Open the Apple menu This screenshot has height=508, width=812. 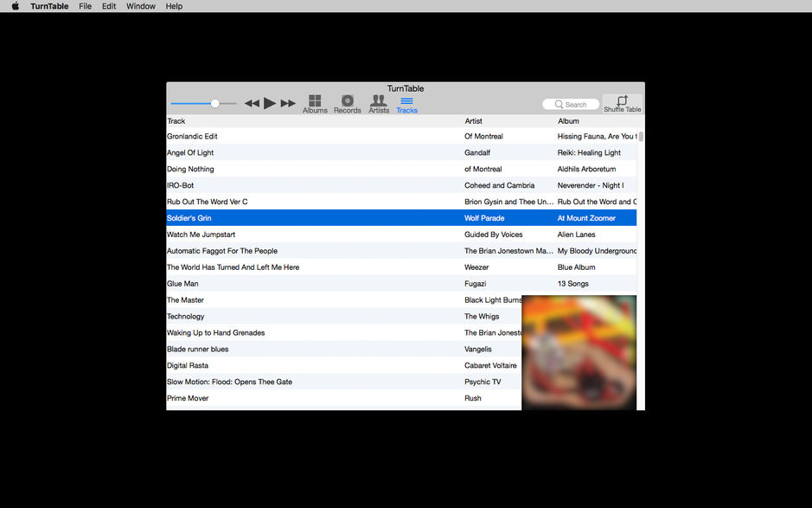click(x=15, y=6)
